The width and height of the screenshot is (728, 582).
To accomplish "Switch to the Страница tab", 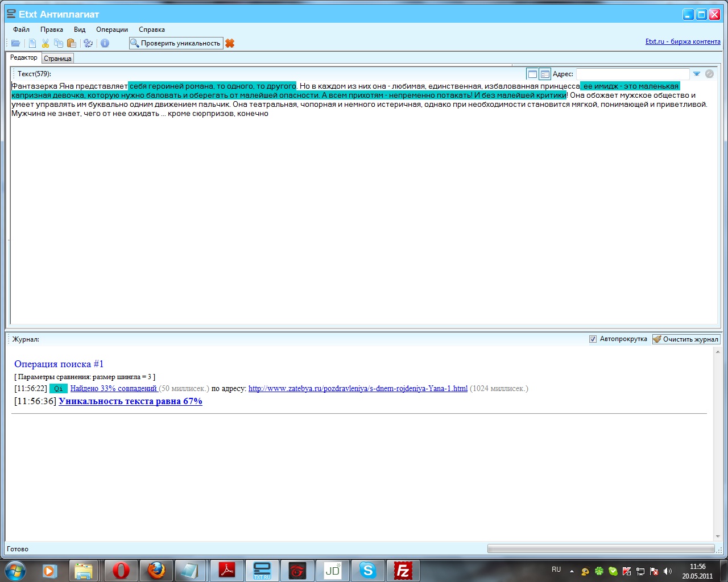I will pos(57,59).
